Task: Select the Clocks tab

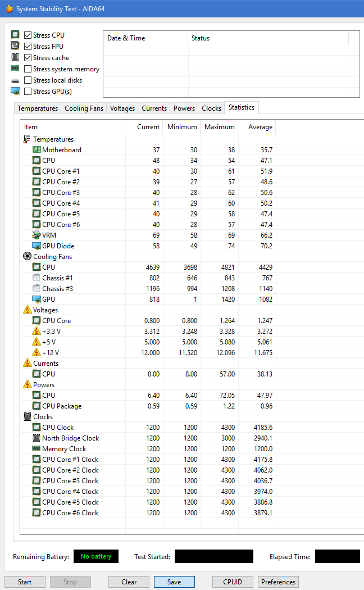Action: [x=211, y=108]
